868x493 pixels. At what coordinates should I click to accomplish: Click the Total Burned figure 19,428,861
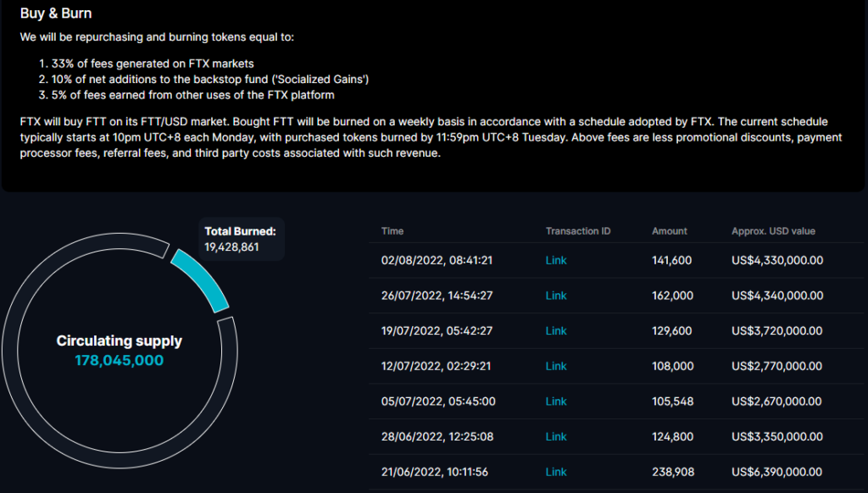click(x=231, y=246)
